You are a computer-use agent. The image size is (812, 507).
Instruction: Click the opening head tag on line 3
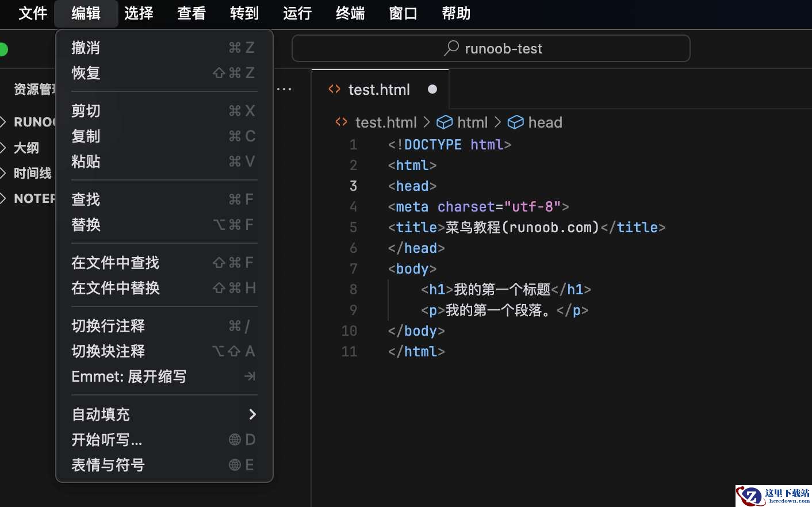coord(412,186)
